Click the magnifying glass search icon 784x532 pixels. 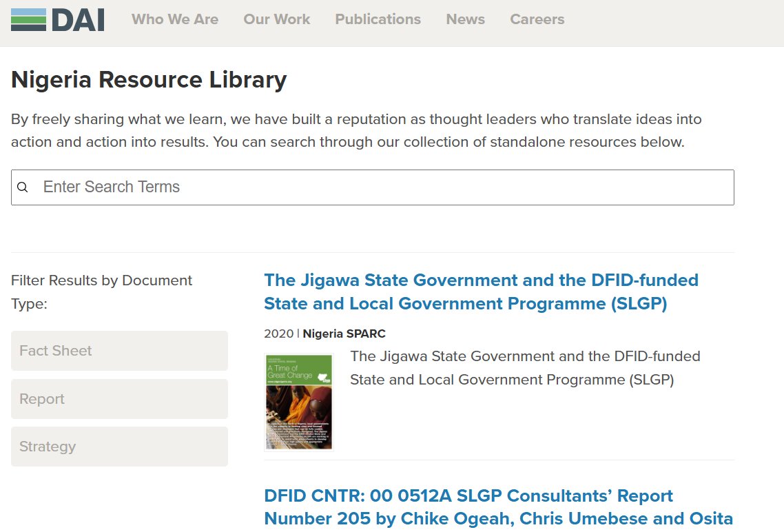pos(23,187)
